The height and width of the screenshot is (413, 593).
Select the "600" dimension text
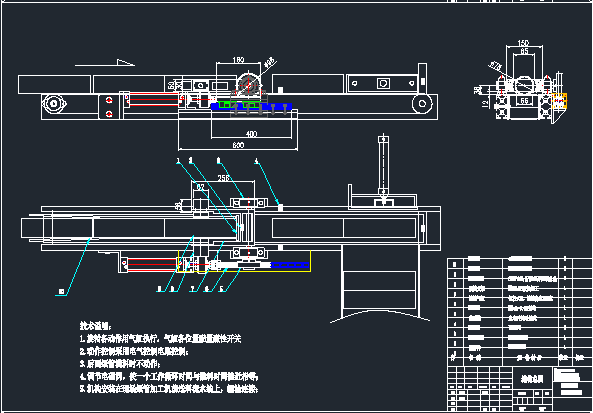pos(238,145)
